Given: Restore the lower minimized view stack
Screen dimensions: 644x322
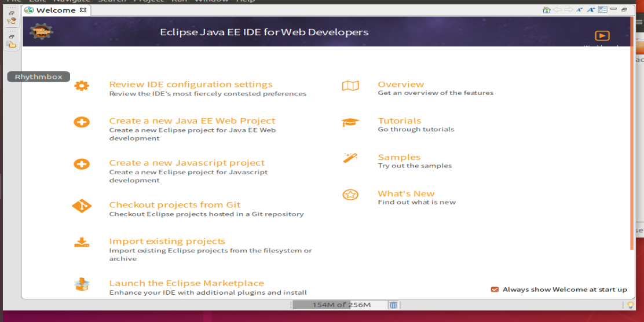Looking at the screenshot, I should tap(12, 36).
